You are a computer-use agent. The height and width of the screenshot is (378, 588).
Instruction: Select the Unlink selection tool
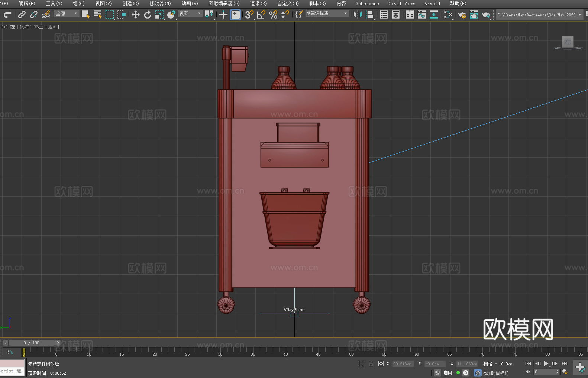click(x=34, y=14)
